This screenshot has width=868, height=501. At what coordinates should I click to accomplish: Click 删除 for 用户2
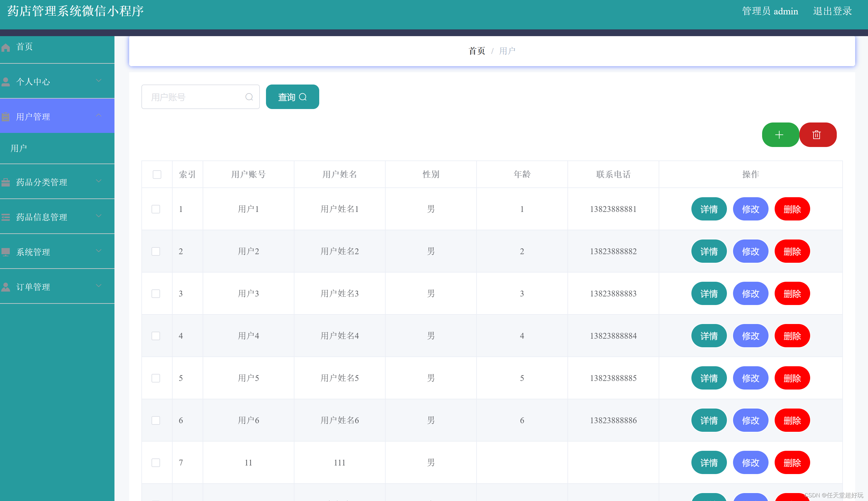(792, 251)
